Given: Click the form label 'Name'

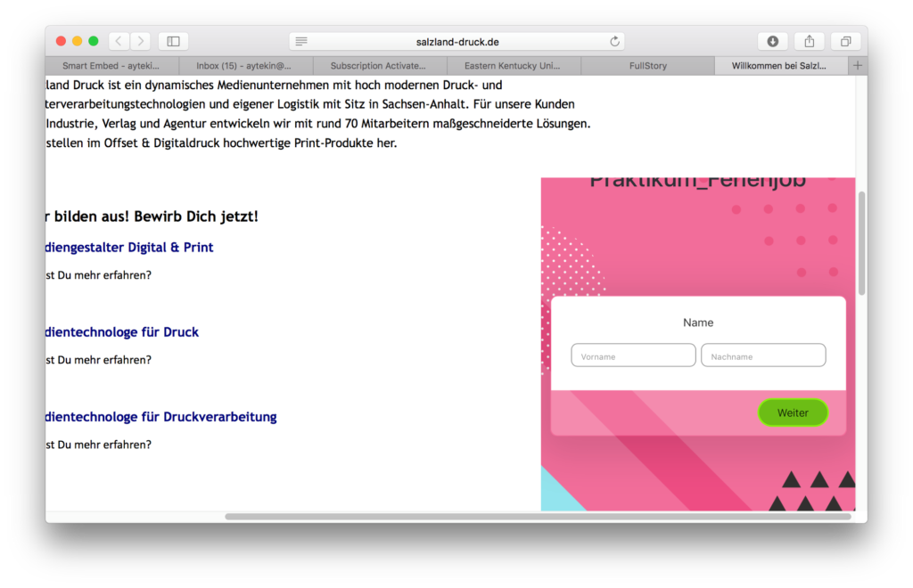Looking at the screenshot, I should pyautogui.click(x=698, y=323).
